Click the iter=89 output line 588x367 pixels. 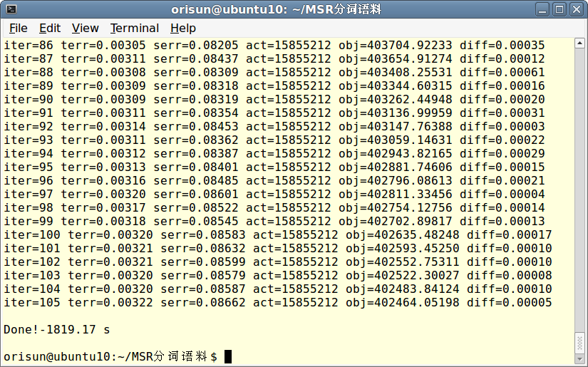click(274, 86)
